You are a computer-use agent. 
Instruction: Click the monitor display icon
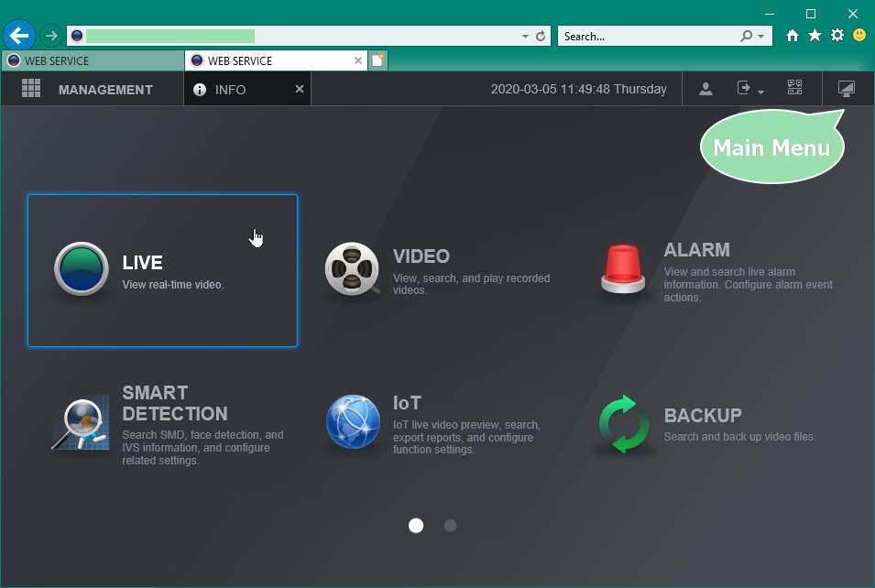point(846,89)
